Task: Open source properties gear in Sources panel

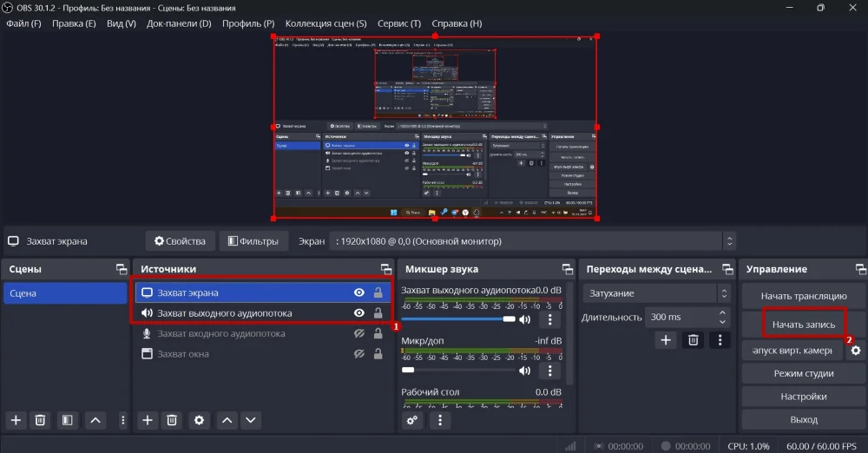Action: pos(199,420)
